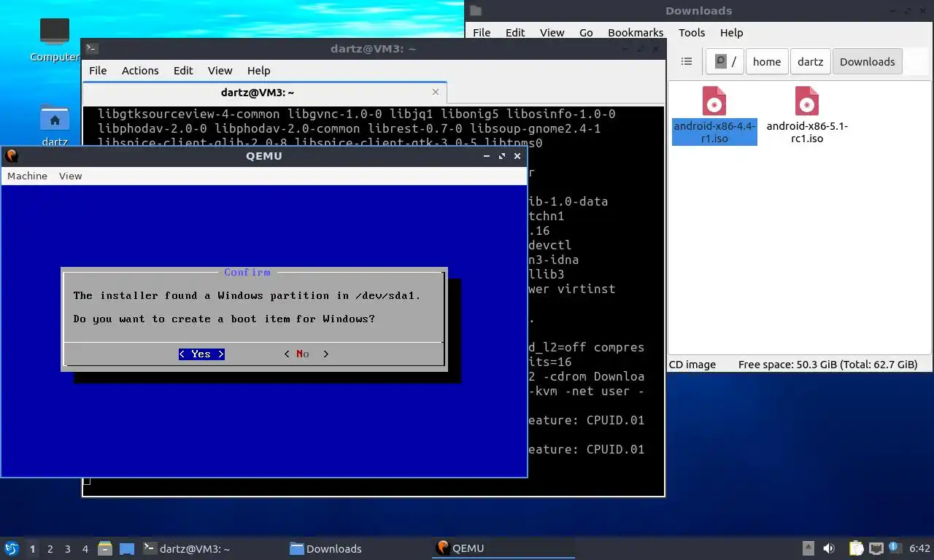Go to root path button in Downloads

point(725,62)
